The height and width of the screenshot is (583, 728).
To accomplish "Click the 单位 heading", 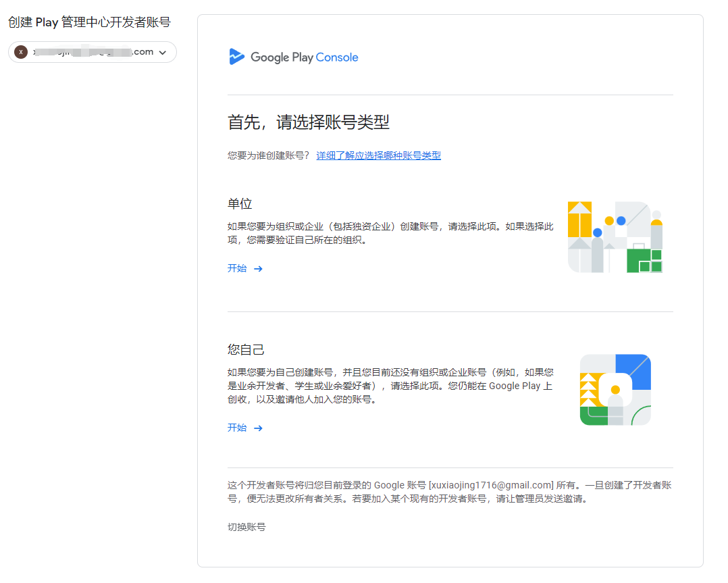I will [x=240, y=203].
